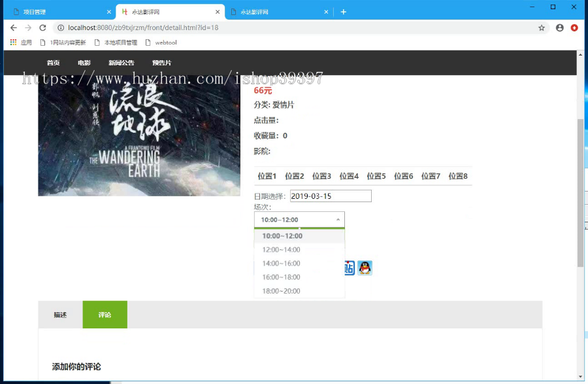The height and width of the screenshot is (384, 588).
Task: Select seat 位置1
Action: 267,176
